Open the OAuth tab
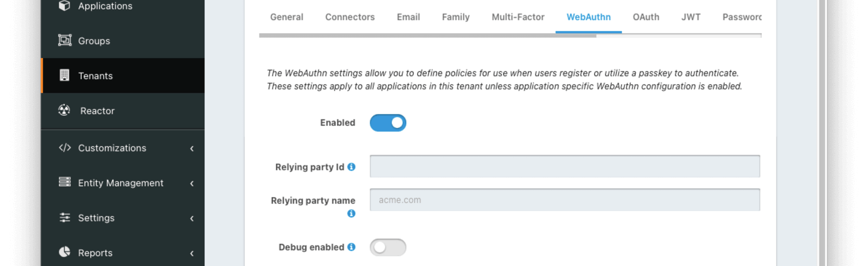 click(x=646, y=17)
